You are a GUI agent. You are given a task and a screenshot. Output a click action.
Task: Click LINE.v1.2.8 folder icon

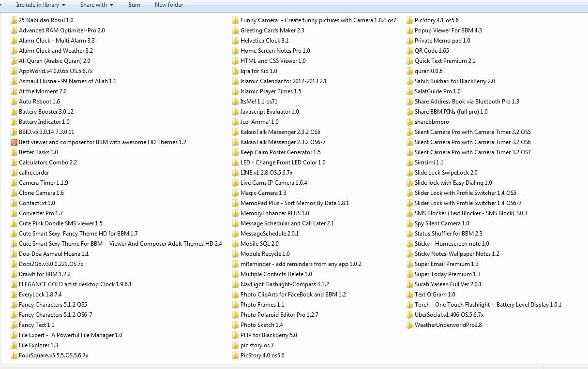tap(235, 173)
